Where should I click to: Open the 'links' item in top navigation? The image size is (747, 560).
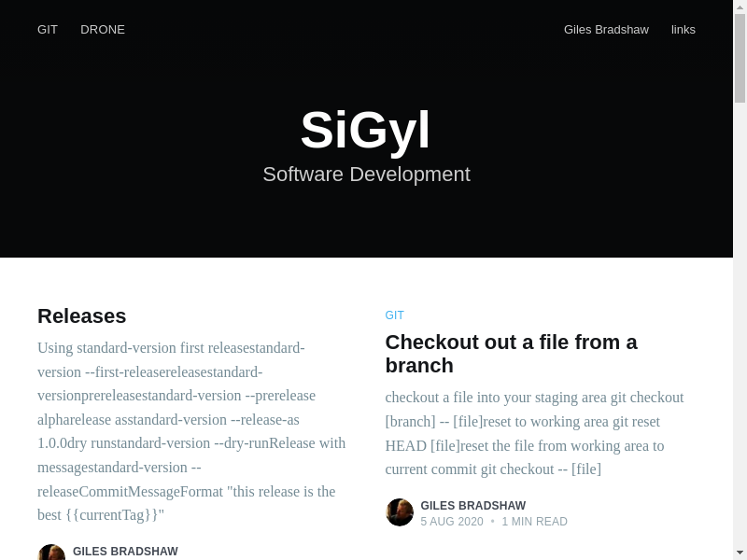[683, 29]
